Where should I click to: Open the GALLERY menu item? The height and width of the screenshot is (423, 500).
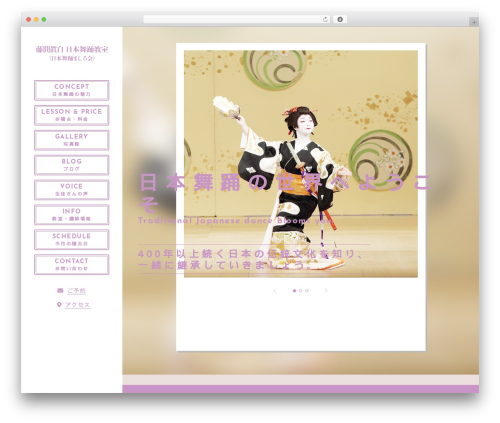[x=71, y=140]
